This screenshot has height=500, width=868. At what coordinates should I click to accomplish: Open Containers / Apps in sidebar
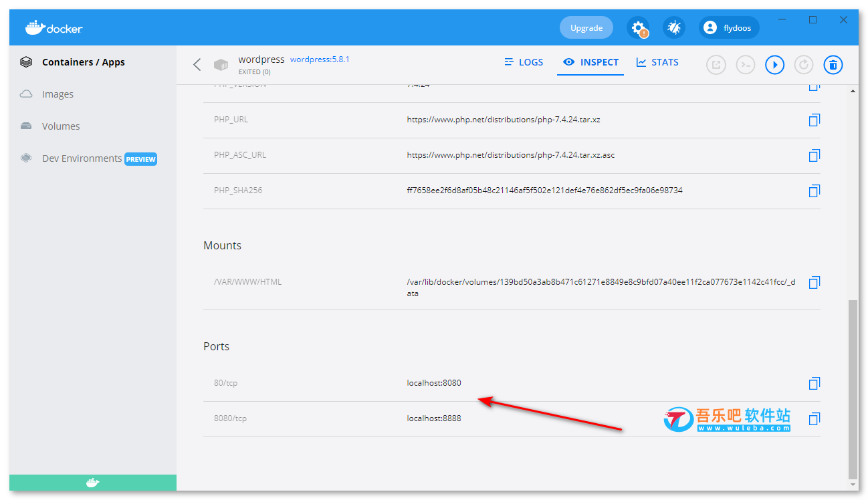point(84,62)
